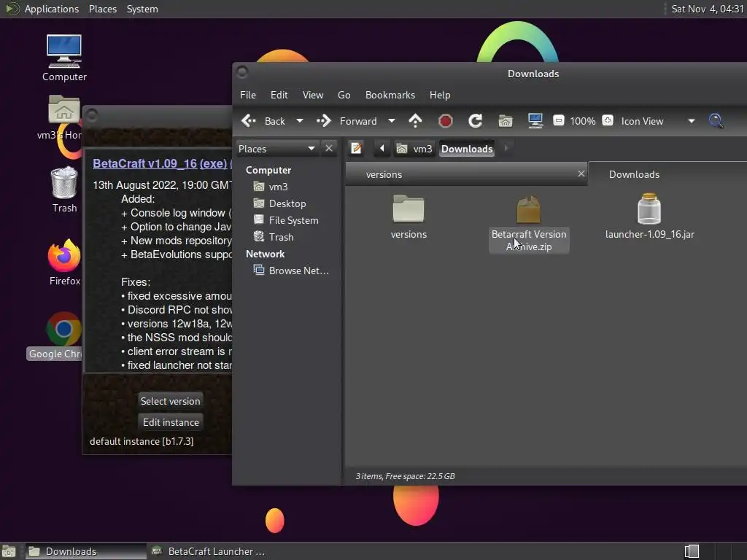Click the Search magnifier icon
The height and width of the screenshot is (560, 747).
(x=716, y=121)
